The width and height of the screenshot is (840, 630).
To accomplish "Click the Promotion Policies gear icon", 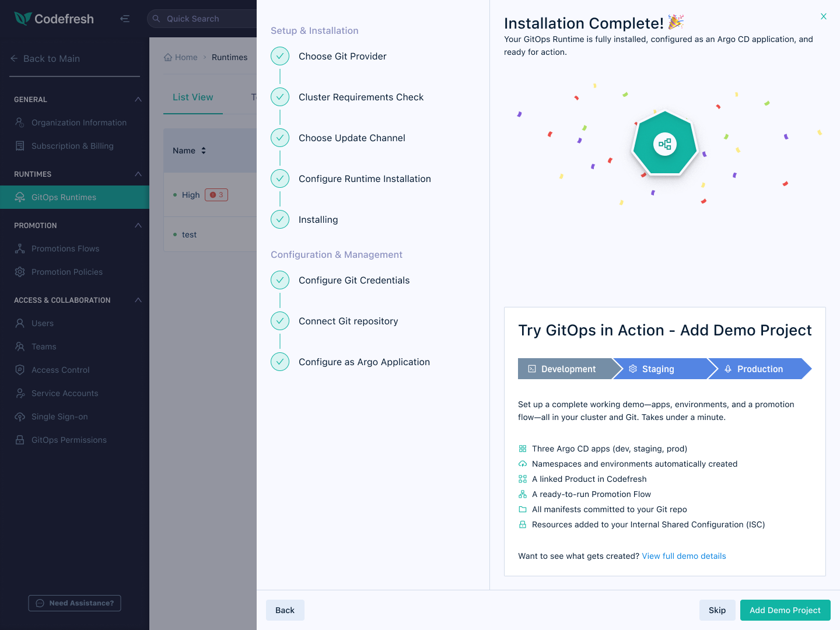I will [20, 272].
